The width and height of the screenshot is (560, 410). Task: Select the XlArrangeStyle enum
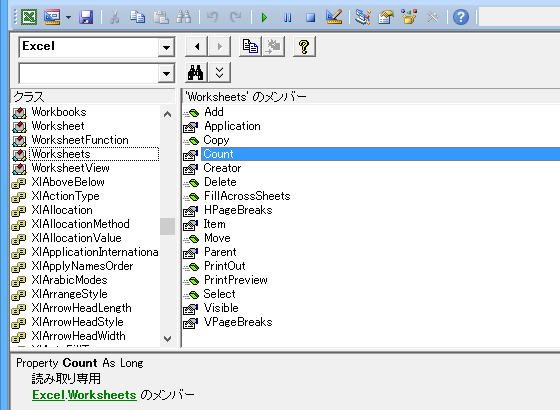69,294
